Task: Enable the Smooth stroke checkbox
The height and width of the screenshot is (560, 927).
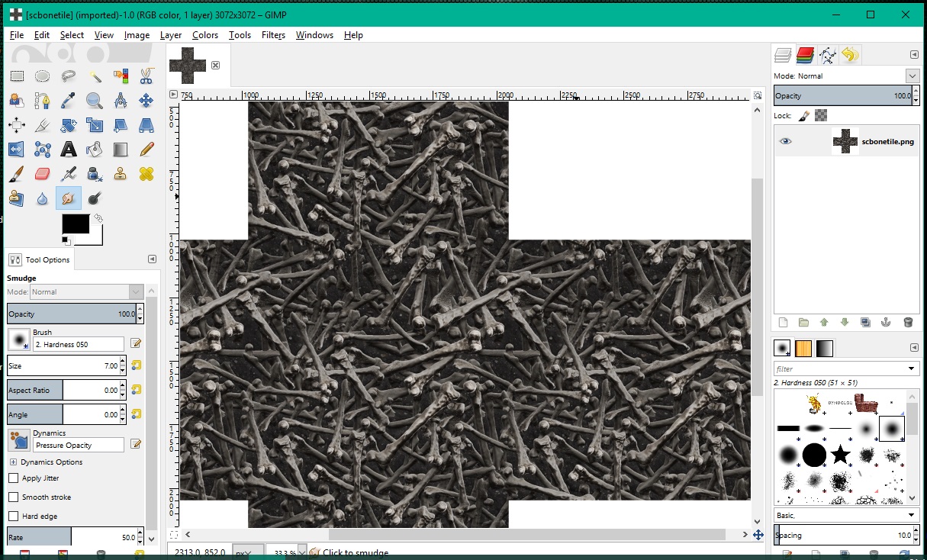Action: tap(14, 497)
